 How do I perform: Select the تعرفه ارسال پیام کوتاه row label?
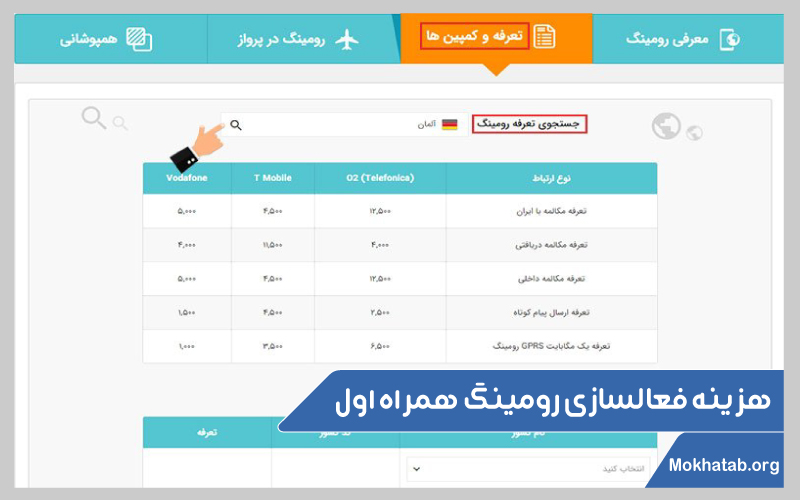(x=552, y=312)
